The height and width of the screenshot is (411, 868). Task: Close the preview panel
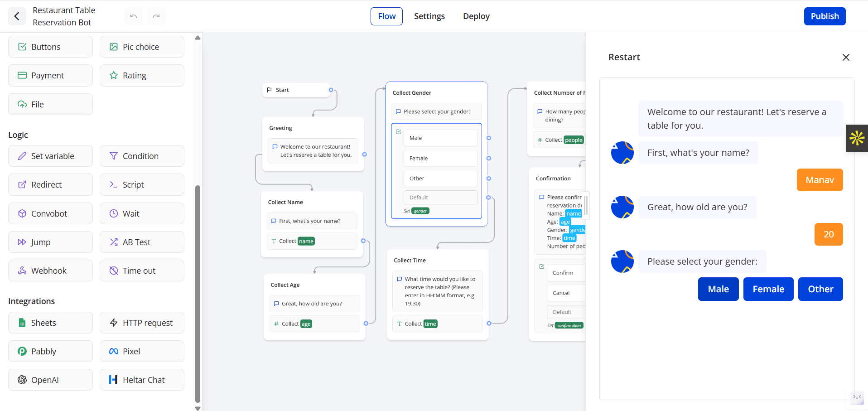point(845,57)
